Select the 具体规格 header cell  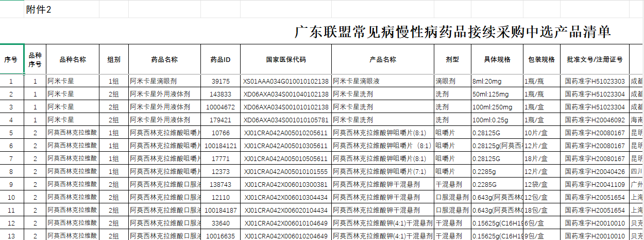point(497,59)
